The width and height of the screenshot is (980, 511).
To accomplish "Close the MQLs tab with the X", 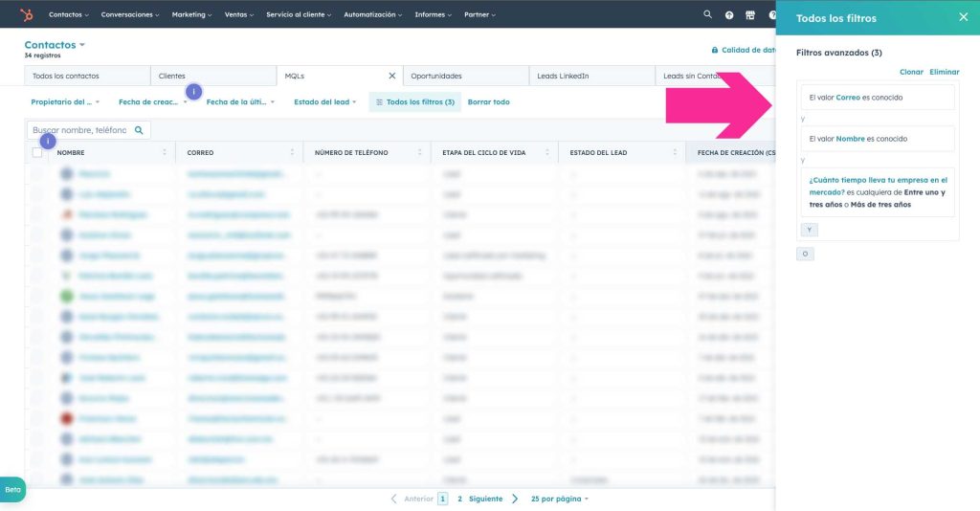I will tap(391, 76).
